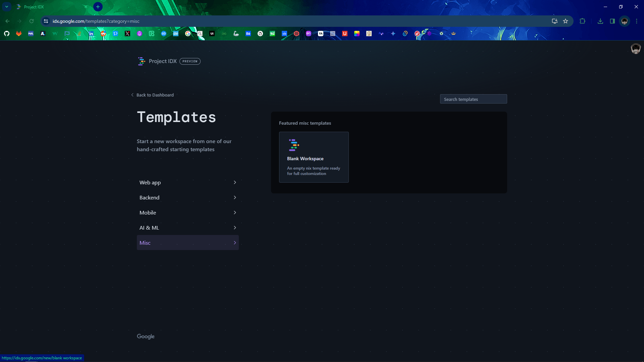Image resolution: width=644 pixels, height=362 pixels.
Task: Select the Misc category
Action: click(188, 243)
